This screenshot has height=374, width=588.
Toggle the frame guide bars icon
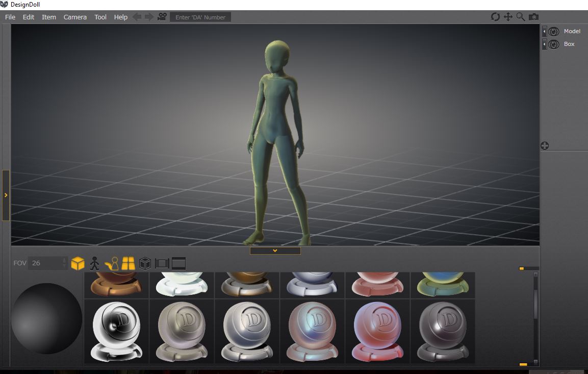click(x=162, y=263)
